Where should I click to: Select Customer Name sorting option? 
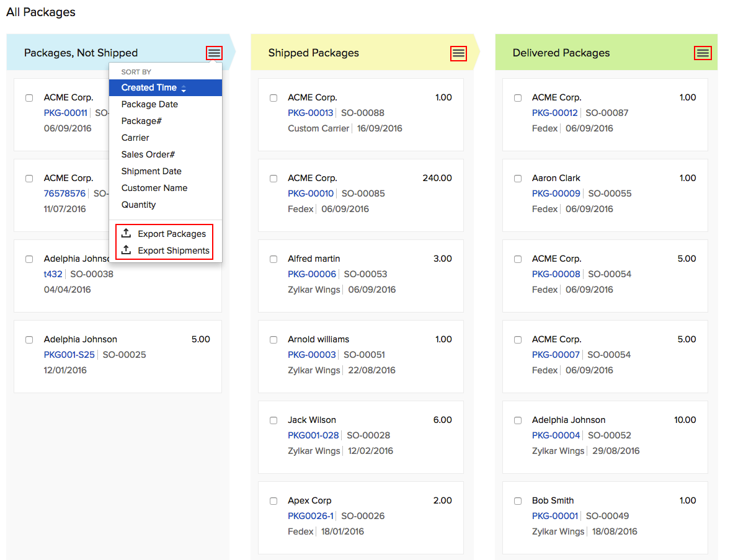(154, 187)
